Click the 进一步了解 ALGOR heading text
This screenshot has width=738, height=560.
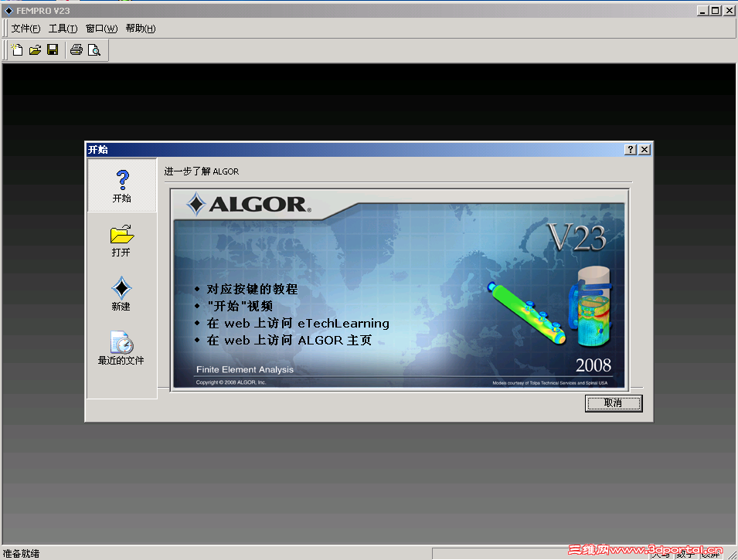(202, 171)
